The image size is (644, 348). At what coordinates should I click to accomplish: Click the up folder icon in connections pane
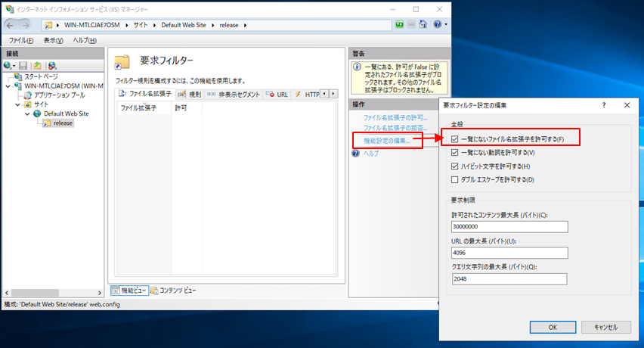coord(37,66)
